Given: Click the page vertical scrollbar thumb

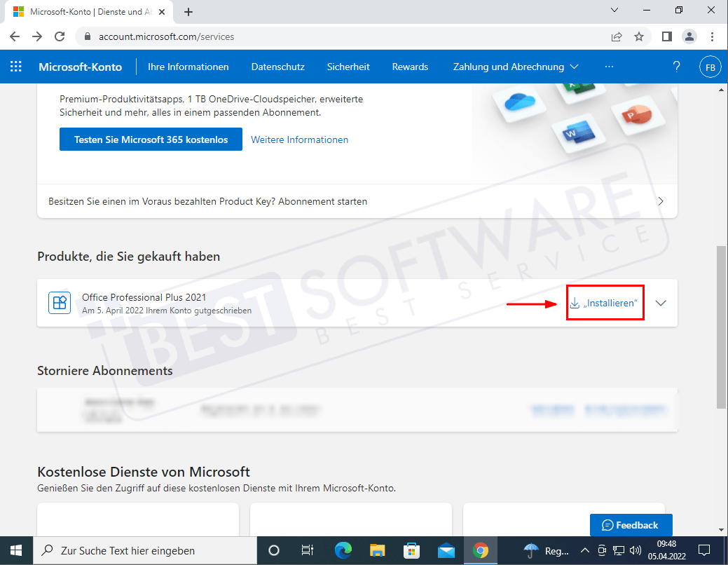Looking at the screenshot, I should tap(721, 326).
